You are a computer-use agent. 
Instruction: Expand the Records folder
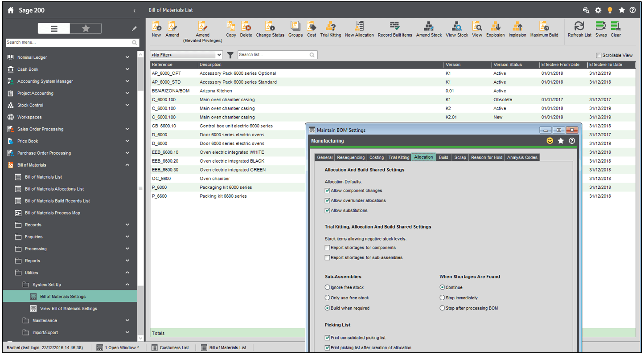127,225
